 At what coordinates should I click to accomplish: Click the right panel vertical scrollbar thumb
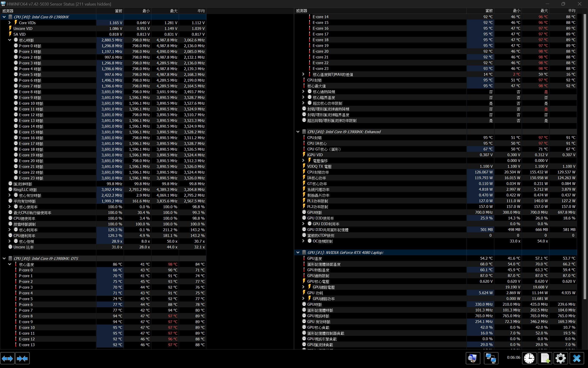tap(585, 156)
